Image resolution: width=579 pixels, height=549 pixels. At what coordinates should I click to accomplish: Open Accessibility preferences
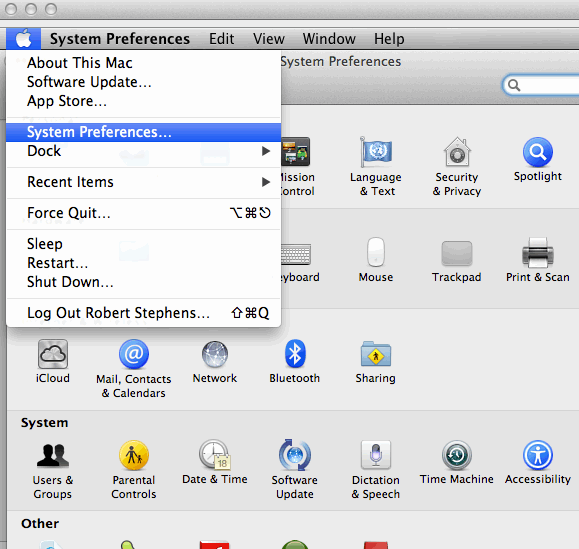[538, 462]
